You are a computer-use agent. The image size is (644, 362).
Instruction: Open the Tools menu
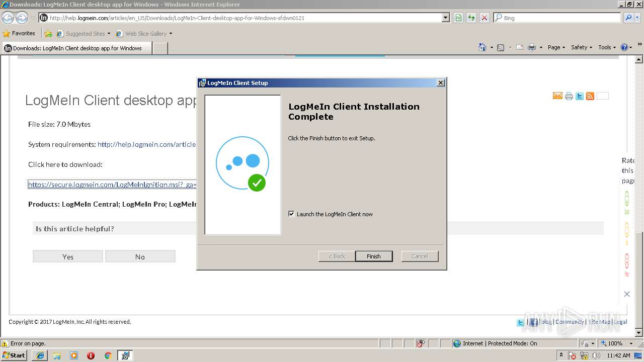[607, 47]
